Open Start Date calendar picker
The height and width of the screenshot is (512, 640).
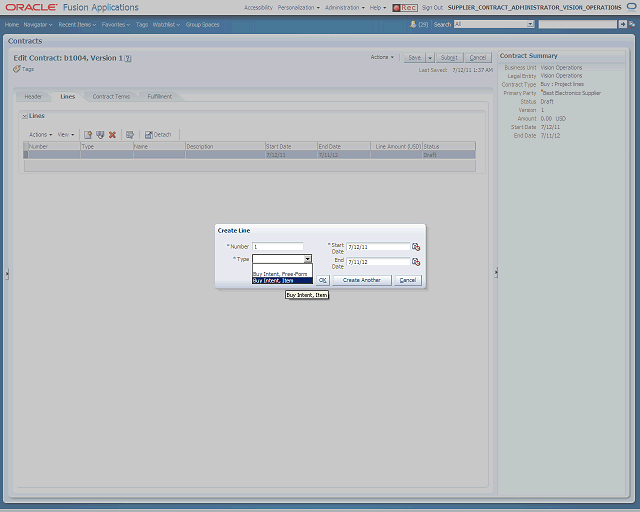point(416,247)
